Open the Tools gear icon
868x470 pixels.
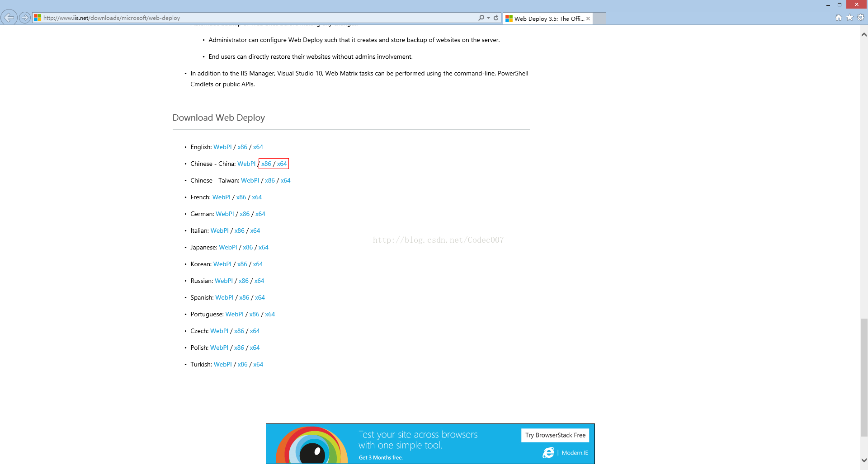pyautogui.click(x=861, y=18)
